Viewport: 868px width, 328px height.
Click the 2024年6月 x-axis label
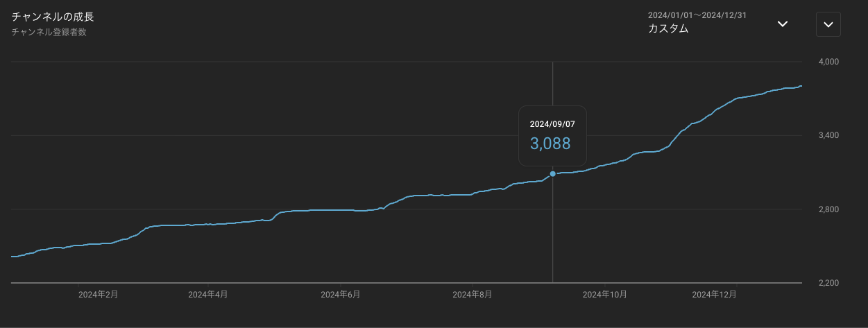(340, 295)
